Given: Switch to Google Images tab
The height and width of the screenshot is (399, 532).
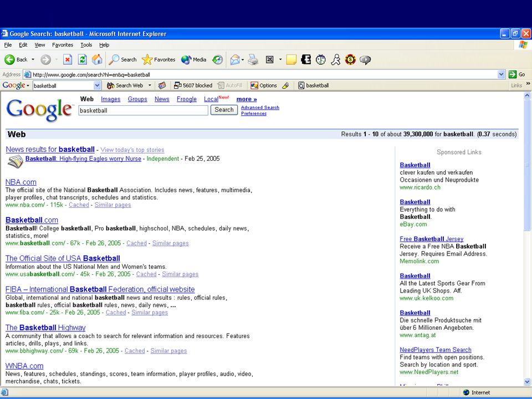Looking at the screenshot, I should click(x=111, y=99).
